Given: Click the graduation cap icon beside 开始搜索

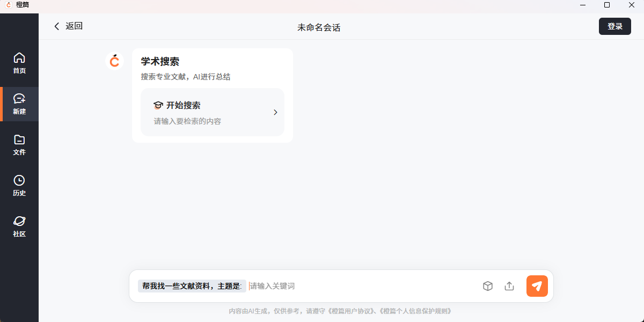Looking at the screenshot, I should 158,105.
